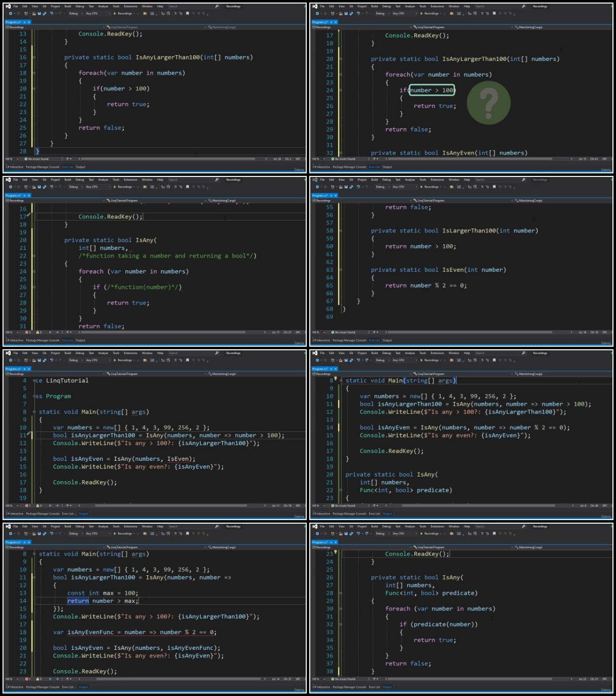This screenshot has height=696, width=616.
Task: Collapse Main method at line 8 in 'const int max' frame
Action: click(34, 554)
